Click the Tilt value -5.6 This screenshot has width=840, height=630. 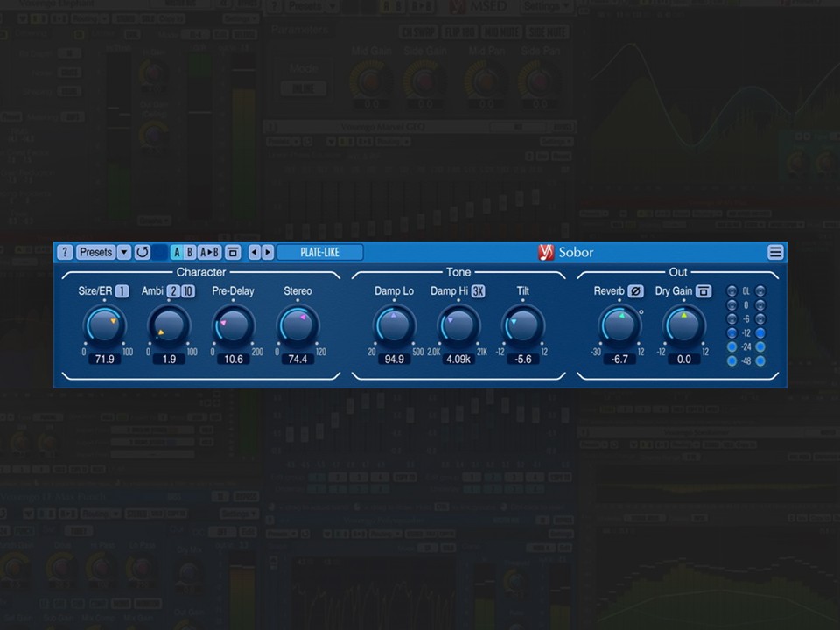[x=523, y=359]
